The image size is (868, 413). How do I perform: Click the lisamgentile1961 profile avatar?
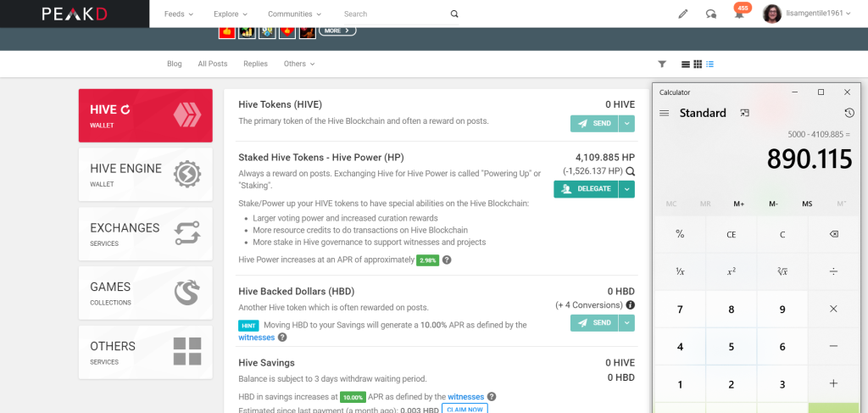(771, 14)
